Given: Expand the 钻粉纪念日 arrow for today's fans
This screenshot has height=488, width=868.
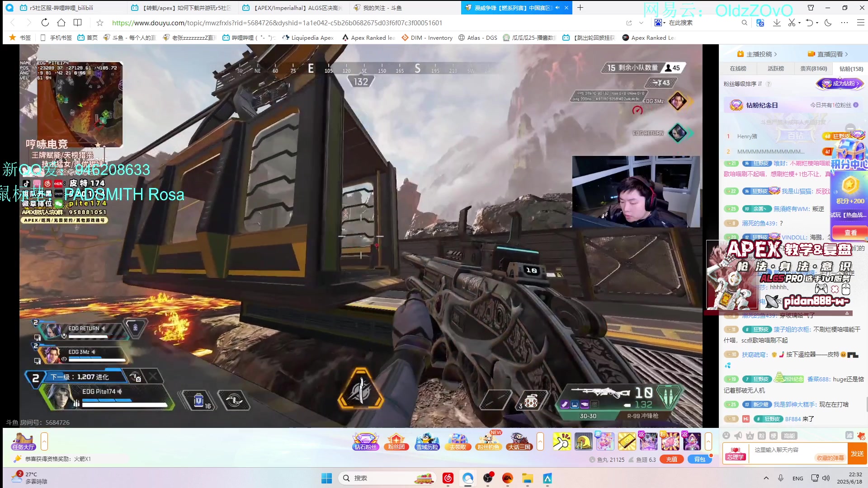Looking at the screenshot, I should tap(856, 105).
